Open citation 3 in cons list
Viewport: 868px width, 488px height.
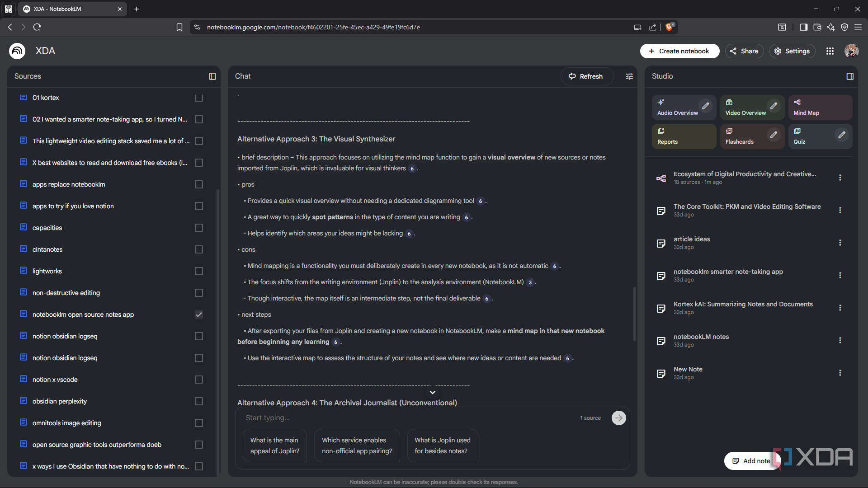pyautogui.click(x=530, y=282)
